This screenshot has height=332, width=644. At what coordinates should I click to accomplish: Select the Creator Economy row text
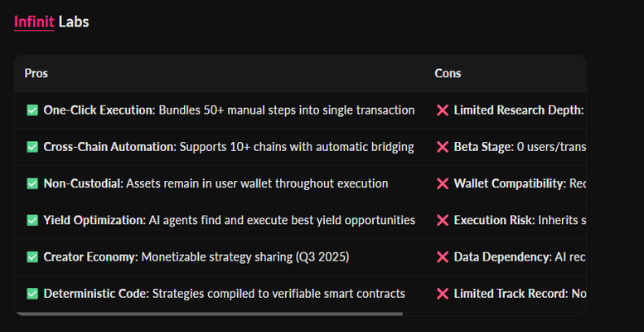point(196,257)
